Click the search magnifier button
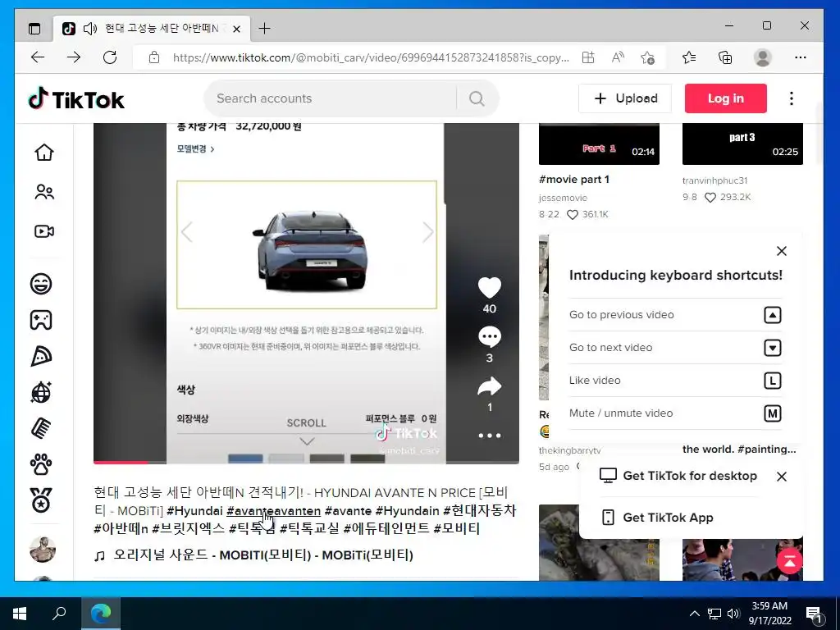Screen dimensions: 840x630 [477, 98]
